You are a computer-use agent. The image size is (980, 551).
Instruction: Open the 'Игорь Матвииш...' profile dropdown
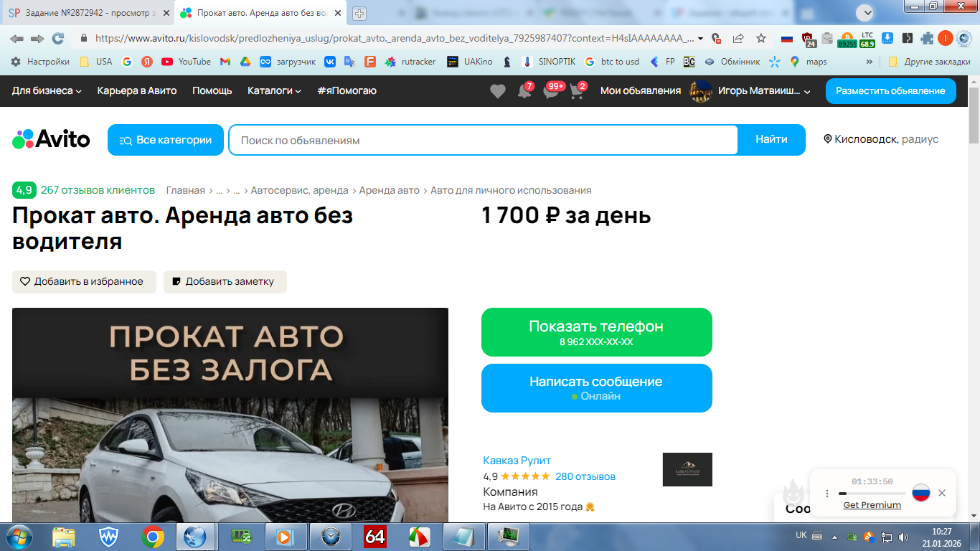(x=750, y=91)
